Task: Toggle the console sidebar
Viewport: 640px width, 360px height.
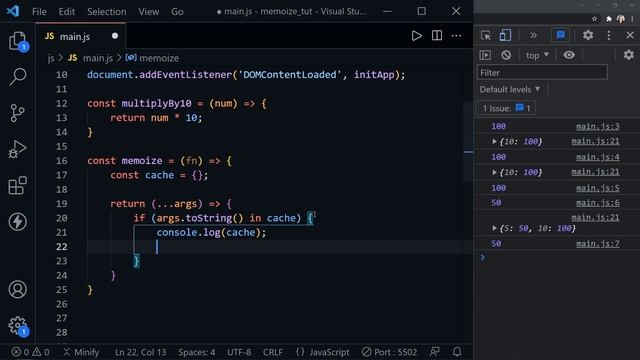Action: pos(485,55)
